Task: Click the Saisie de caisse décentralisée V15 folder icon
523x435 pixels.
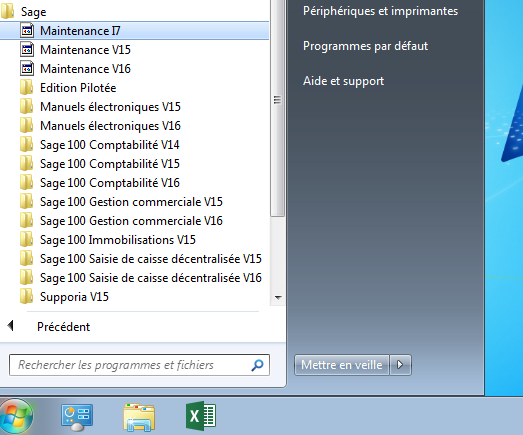Action: click(x=26, y=259)
